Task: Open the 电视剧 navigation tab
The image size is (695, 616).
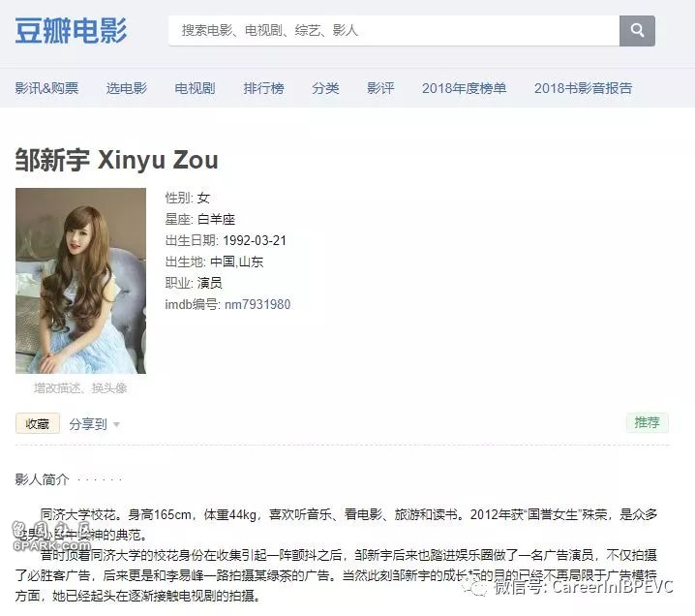Action: (195, 88)
